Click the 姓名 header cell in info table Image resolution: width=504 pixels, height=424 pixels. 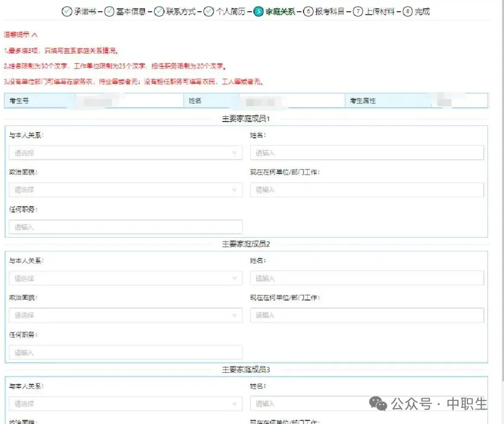(x=211, y=101)
